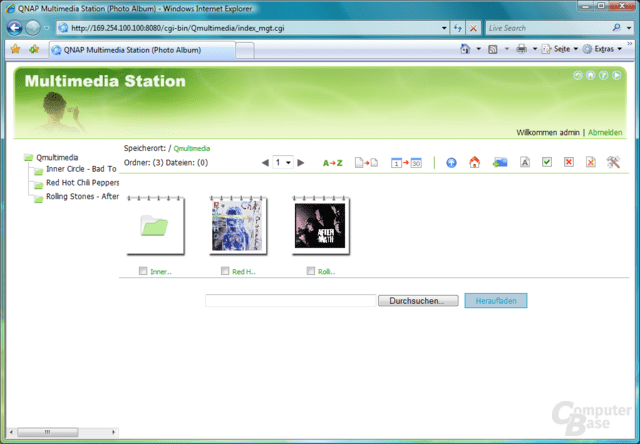Viewport: 640px width, 444px height.
Task: Click the RSS feeds icon in IE toolbar
Action: point(493,49)
